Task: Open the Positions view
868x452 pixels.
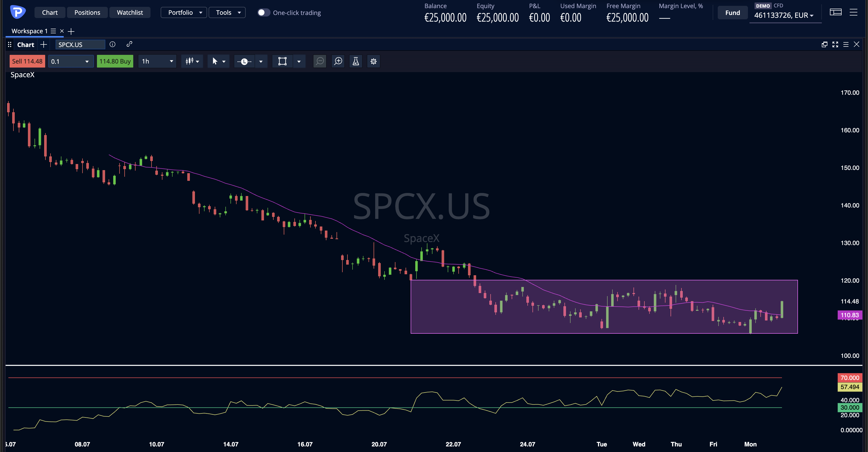Action: 87,12
